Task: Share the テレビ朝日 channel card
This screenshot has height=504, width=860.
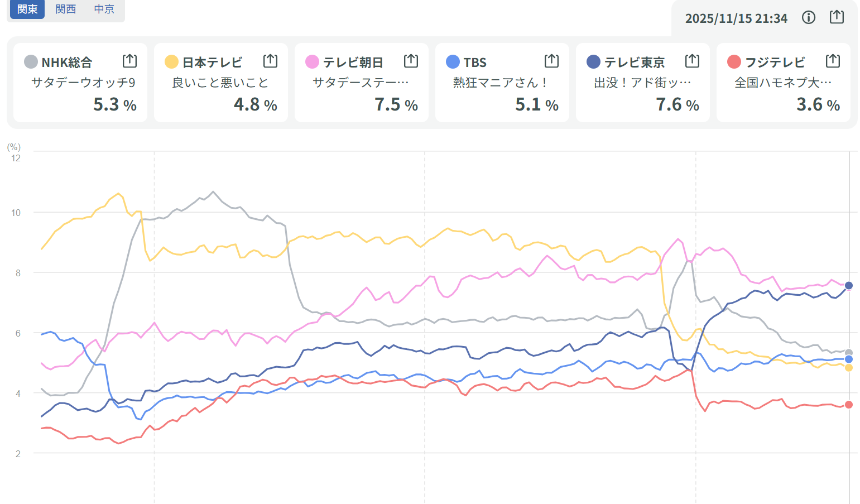Action: (411, 61)
